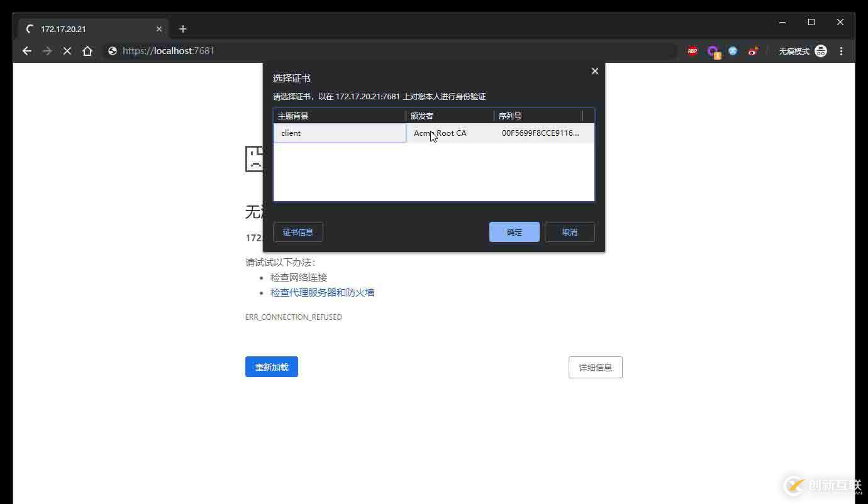868x504 pixels.
Task: Select the 序列号 column header
Action: click(x=509, y=116)
